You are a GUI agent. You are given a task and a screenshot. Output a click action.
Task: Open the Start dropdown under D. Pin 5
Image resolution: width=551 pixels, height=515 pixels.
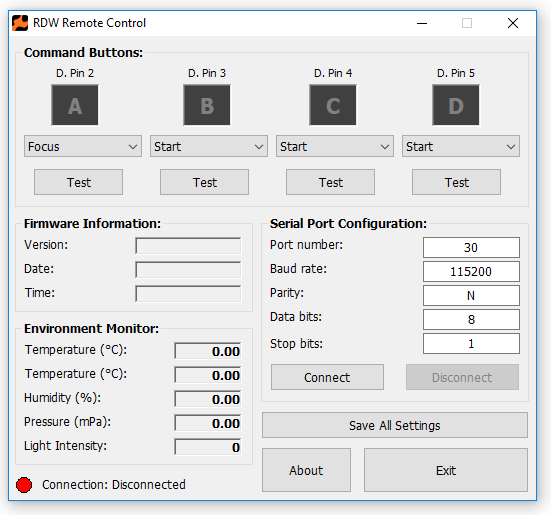pyautogui.click(x=461, y=146)
